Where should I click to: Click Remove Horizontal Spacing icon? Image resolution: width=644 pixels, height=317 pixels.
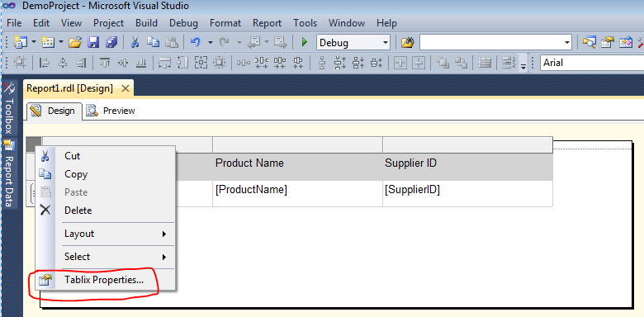coord(298,63)
